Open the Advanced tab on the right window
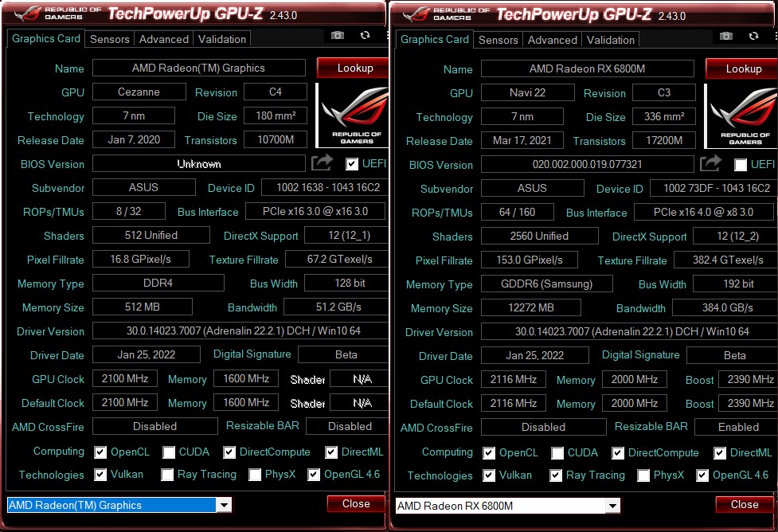Viewport: 778px width, 532px height. tap(552, 39)
